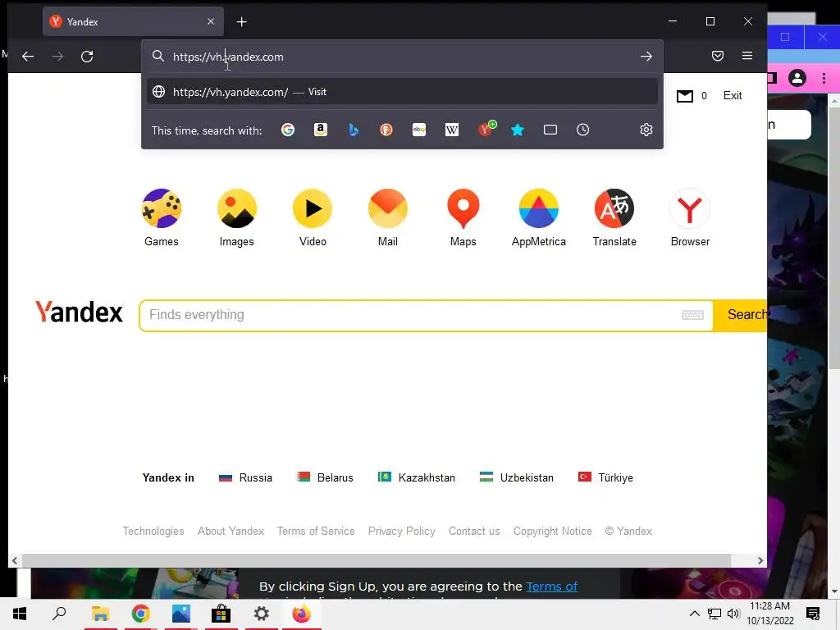
Task: Open Yandex Games service
Action: coord(162,218)
